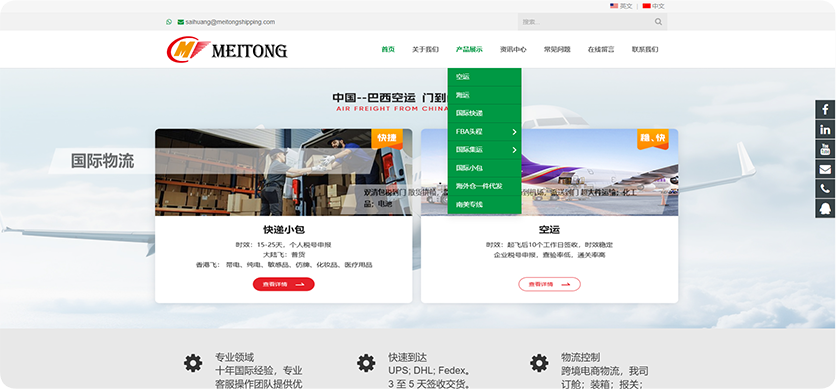Open the YouTube side icon

point(825,149)
